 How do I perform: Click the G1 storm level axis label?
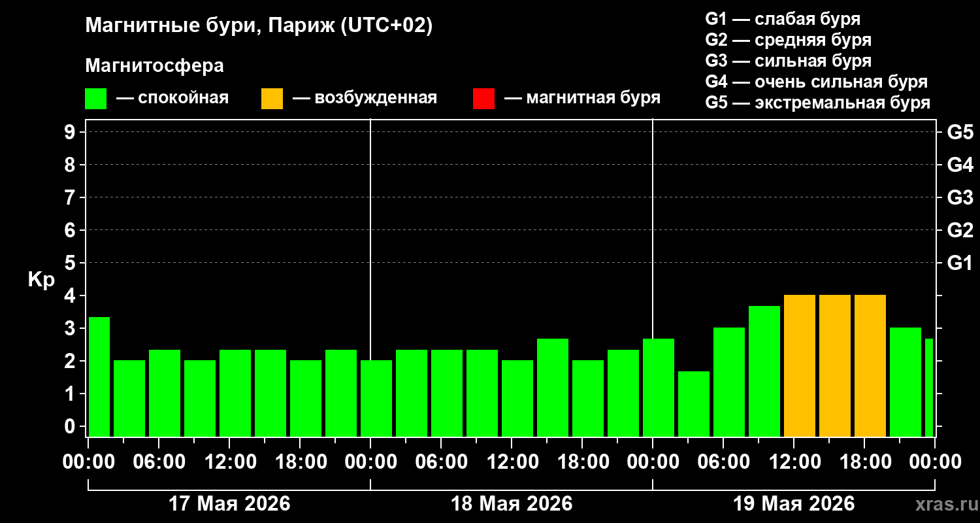coord(960,263)
